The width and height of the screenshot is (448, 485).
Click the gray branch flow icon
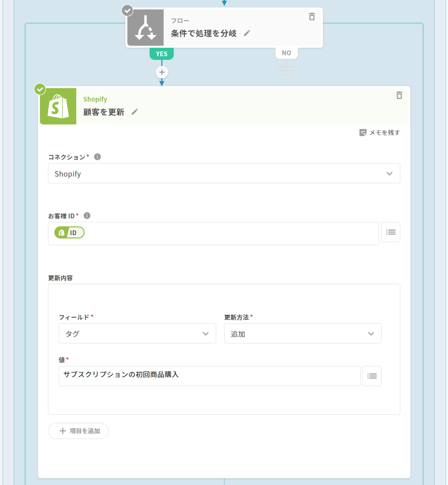pyautogui.click(x=145, y=28)
